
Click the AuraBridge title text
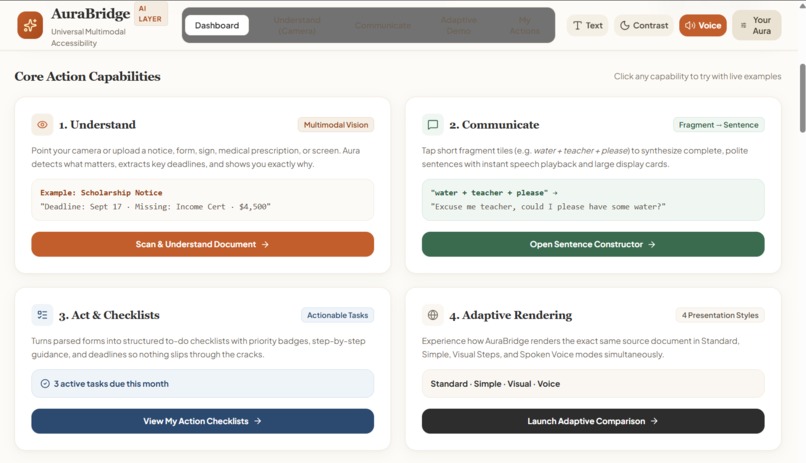90,13
